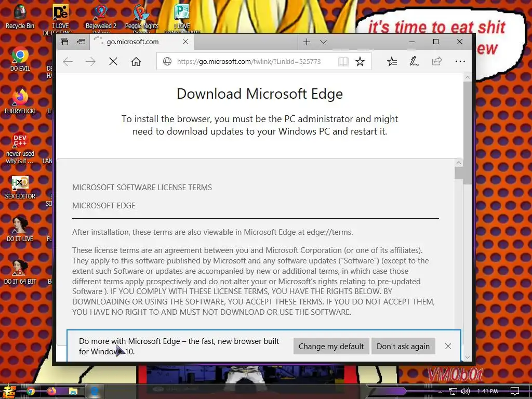Open the Recycle Bin desktop icon
This screenshot has width=532, height=399.
pyautogui.click(x=20, y=16)
